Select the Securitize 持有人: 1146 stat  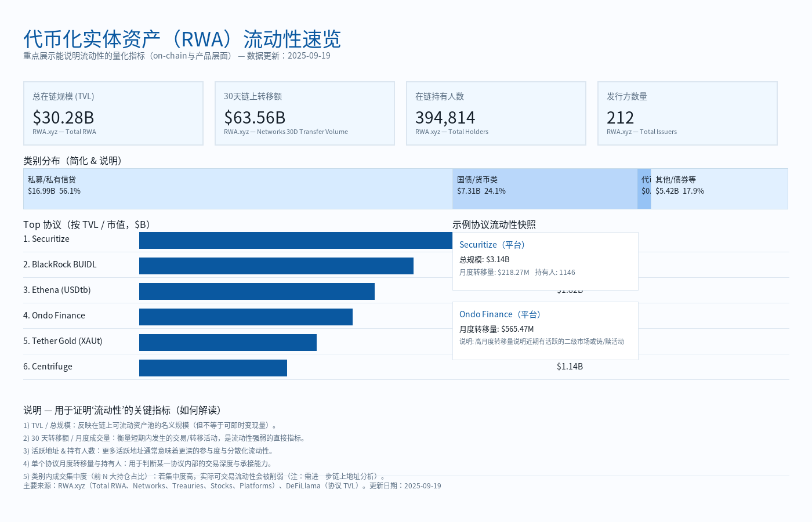[x=556, y=272]
